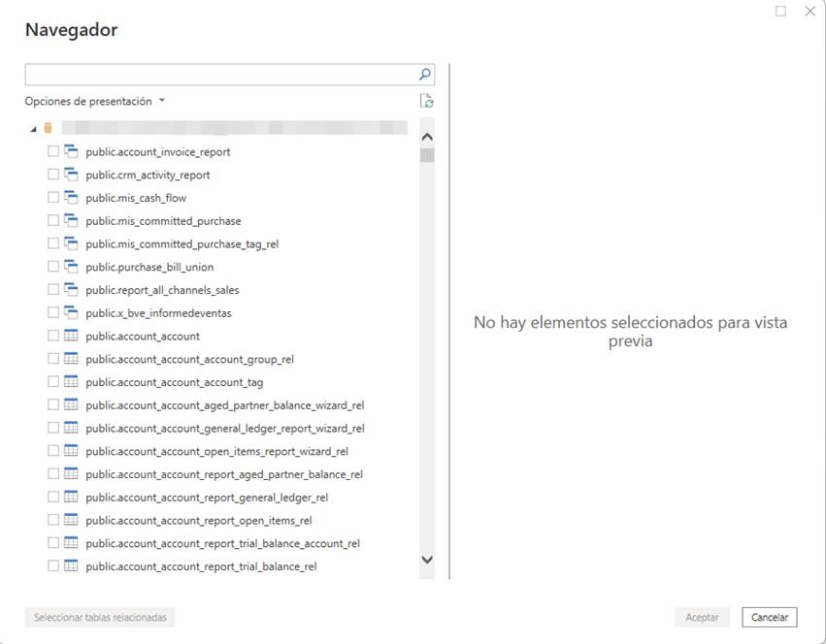Open Opciones de presentación dropdown
This screenshot has height=644, width=826.
click(95, 101)
